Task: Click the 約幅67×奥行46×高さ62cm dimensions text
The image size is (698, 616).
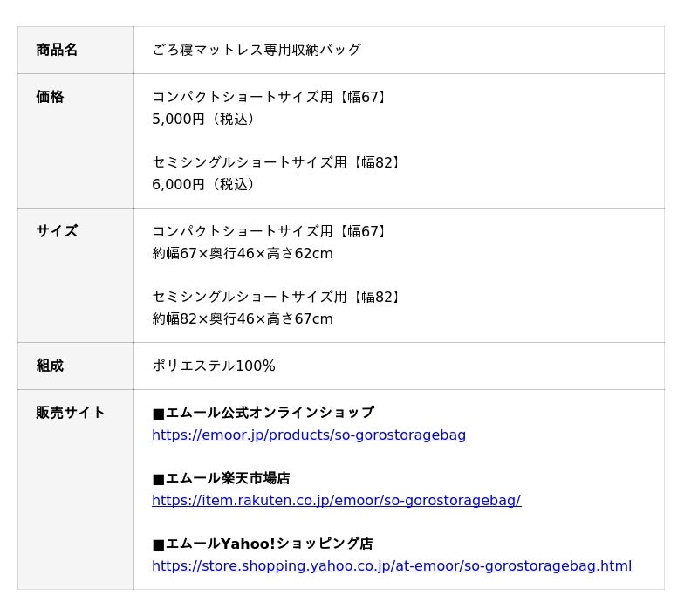Action: [x=243, y=253]
